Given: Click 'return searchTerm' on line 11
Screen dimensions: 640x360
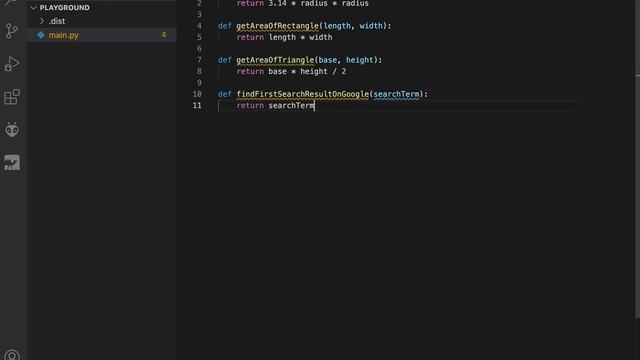Looking at the screenshot, I should tap(276, 106).
